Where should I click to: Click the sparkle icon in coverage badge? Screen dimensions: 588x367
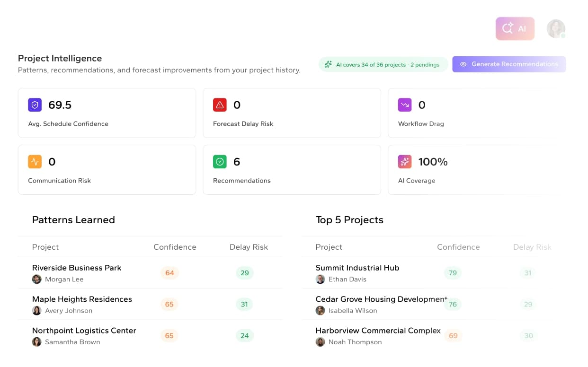[328, 64]
